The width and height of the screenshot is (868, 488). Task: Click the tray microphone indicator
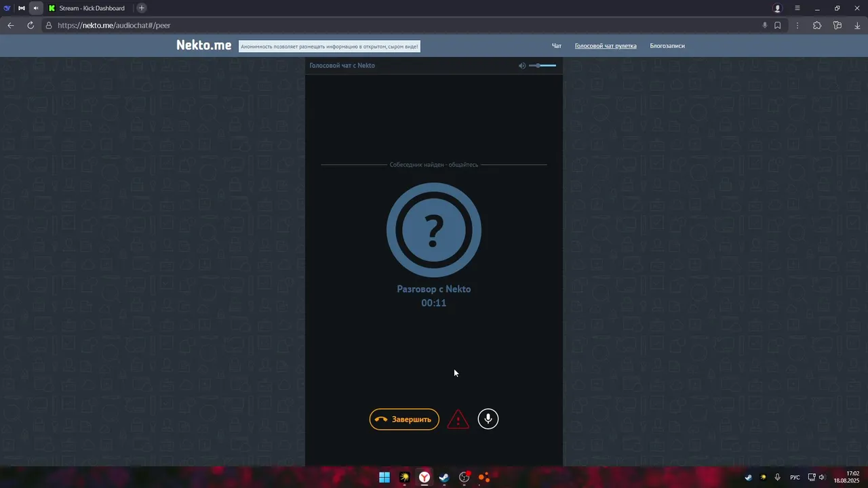point(778,477)
